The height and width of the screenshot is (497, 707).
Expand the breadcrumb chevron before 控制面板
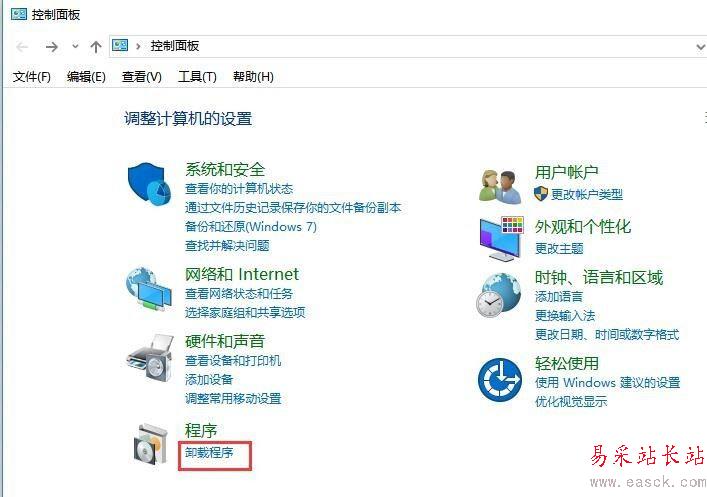tap(138, 46)
